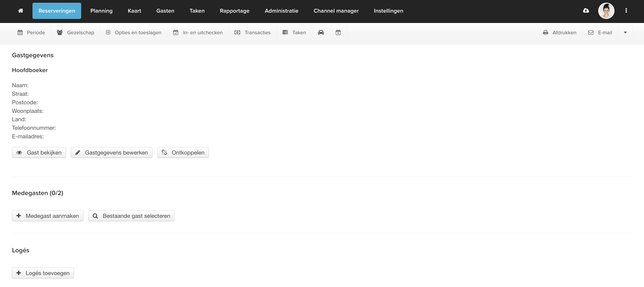The height and width of the screenshot is (287, 644).
Task: Open the user profile avatar
Action: [x=606, y=11]
